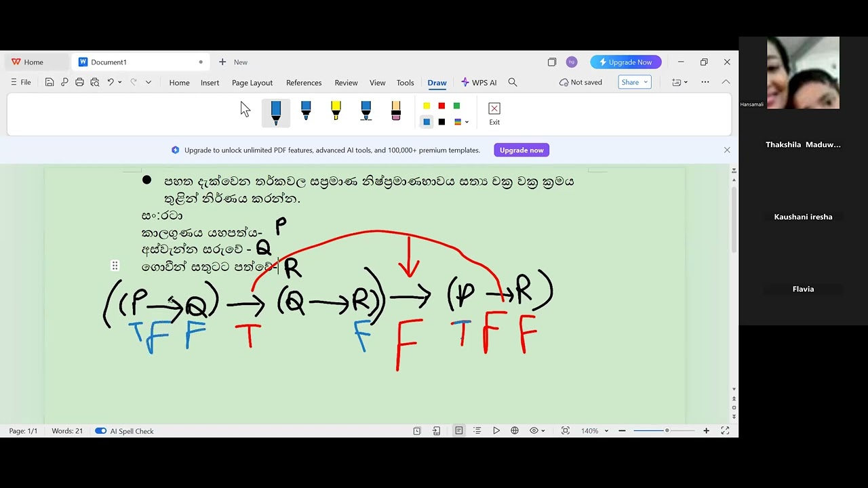Open the more options ellipsis menu
This screenshot has height=488, width=868.
pyautogui.click(x=705, y=82)
